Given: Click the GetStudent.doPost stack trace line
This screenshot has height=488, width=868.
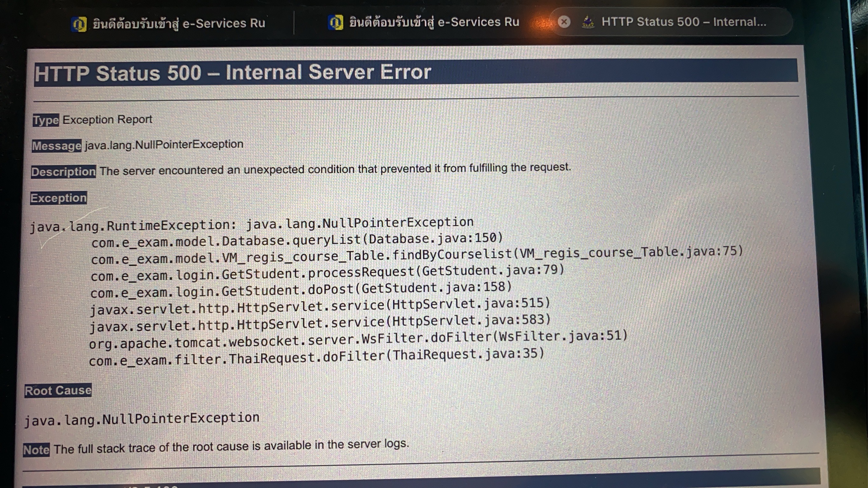Looking at the screenshot, I should coord(301,290).
